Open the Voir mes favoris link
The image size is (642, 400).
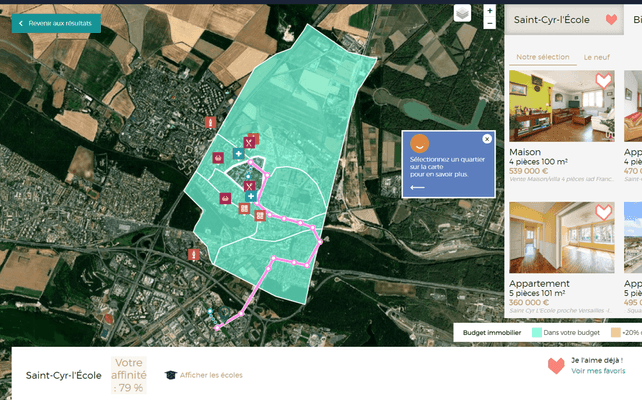coord(598,370)
